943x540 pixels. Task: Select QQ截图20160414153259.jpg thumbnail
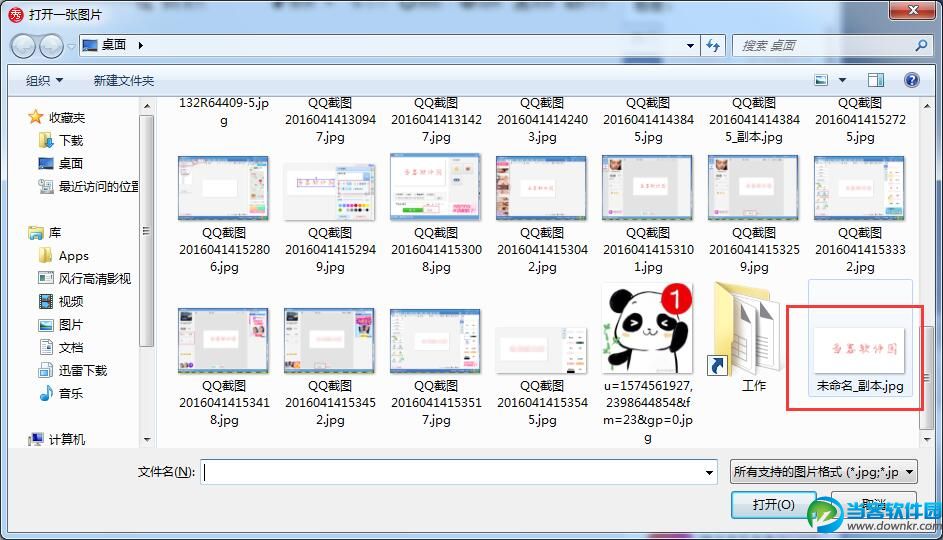754,188
